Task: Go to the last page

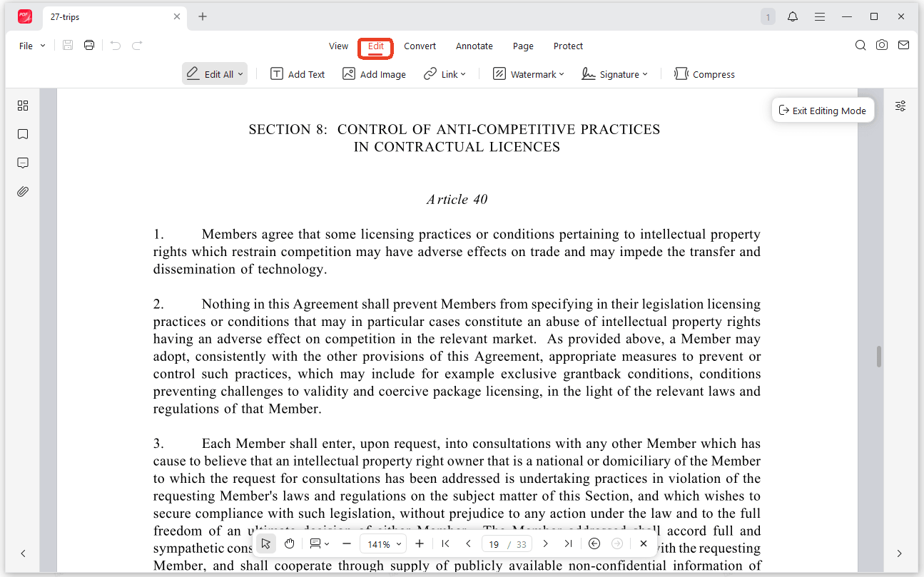Action: 568,543
